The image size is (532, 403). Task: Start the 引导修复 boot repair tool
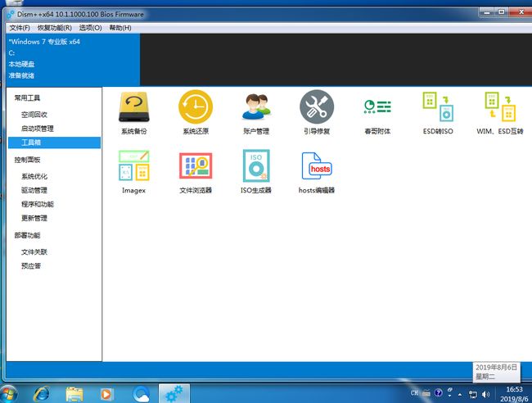pos(317,112)
